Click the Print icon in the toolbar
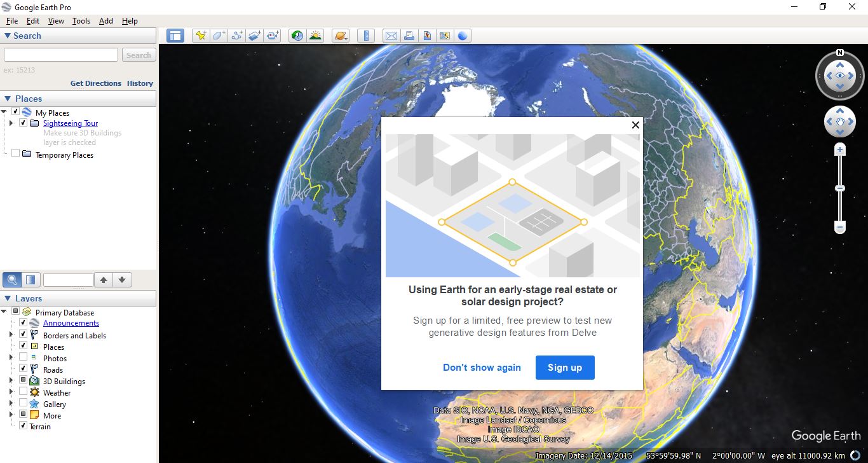 pos(409,36)
